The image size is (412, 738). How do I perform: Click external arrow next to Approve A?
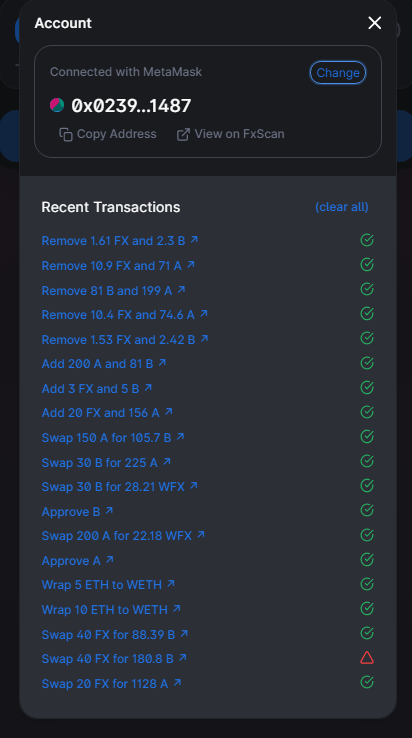point(110,560)
